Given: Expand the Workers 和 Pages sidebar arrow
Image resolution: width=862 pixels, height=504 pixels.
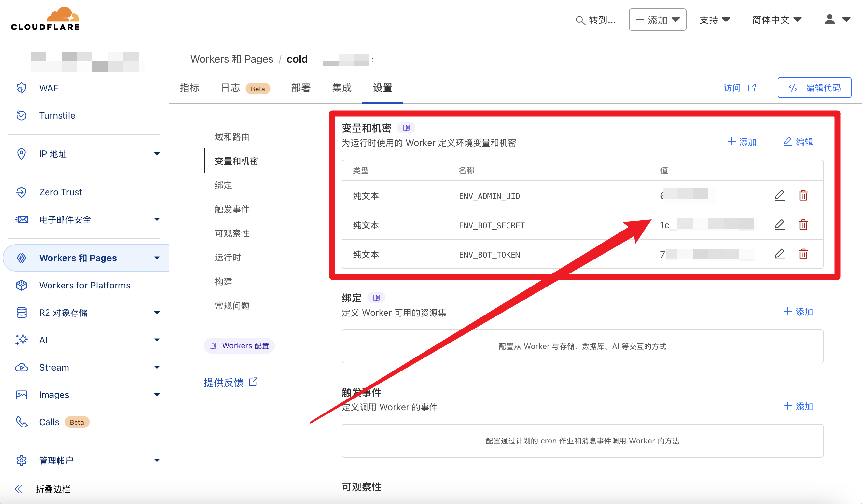Looking at the screenshot, I should coord(157,258).
